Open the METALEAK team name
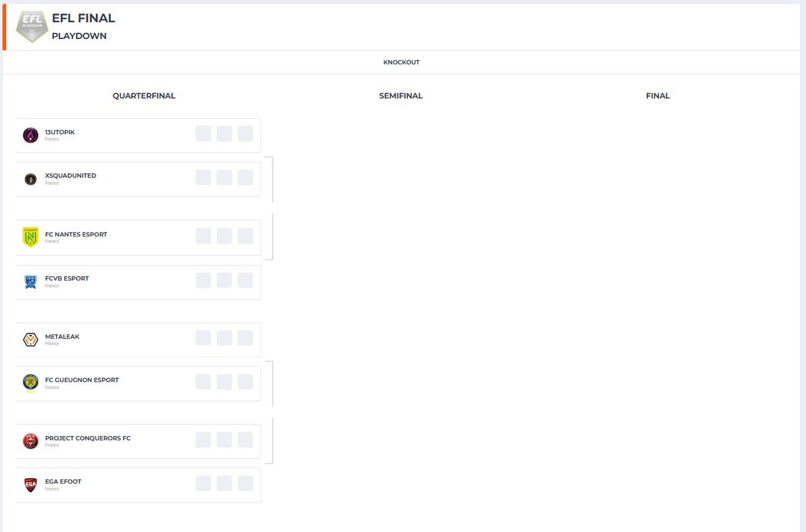The width and height of the screenshot is (806, 532). [x=62, y=337]
